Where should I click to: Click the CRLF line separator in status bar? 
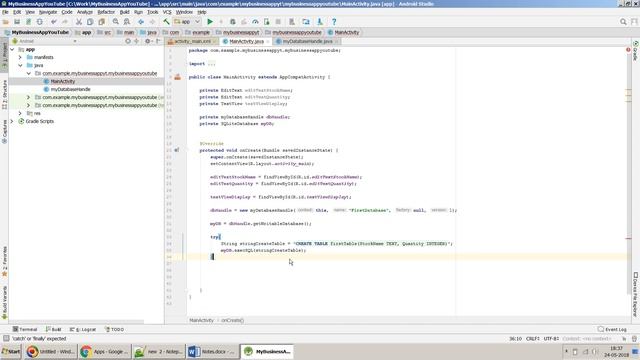pos(533,339)
